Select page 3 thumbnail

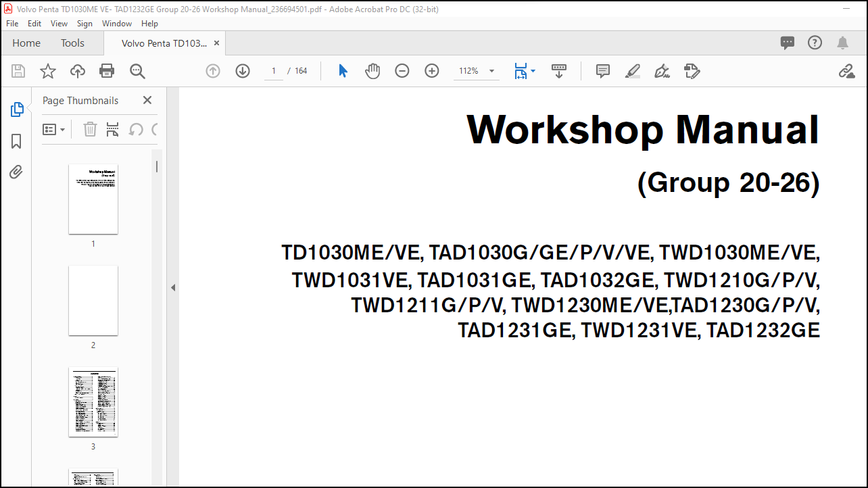tap(93, 402)
